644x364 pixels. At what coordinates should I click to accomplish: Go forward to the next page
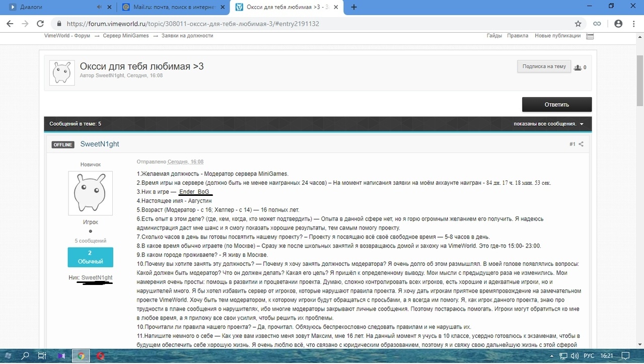(25, 24)
